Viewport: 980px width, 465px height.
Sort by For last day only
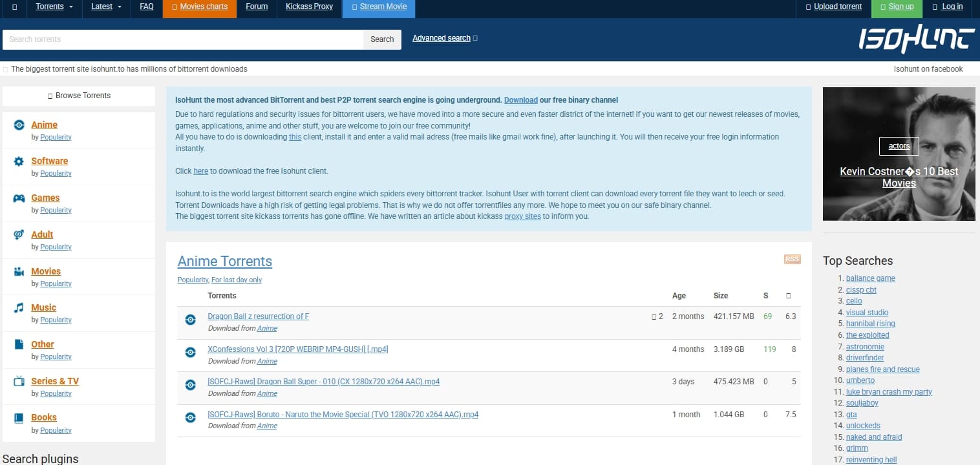[x=237, y=280]
